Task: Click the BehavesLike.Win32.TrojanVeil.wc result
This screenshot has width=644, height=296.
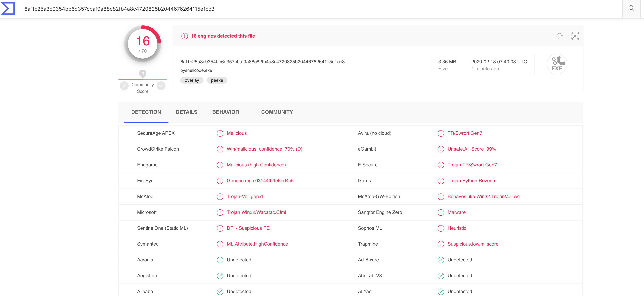Action: pos(483,196)
